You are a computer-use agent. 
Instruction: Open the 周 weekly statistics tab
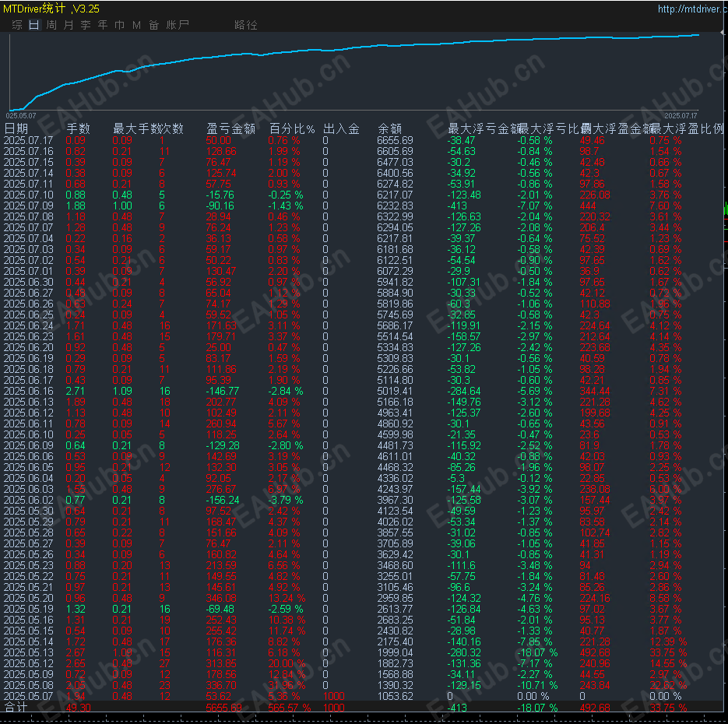51,25
